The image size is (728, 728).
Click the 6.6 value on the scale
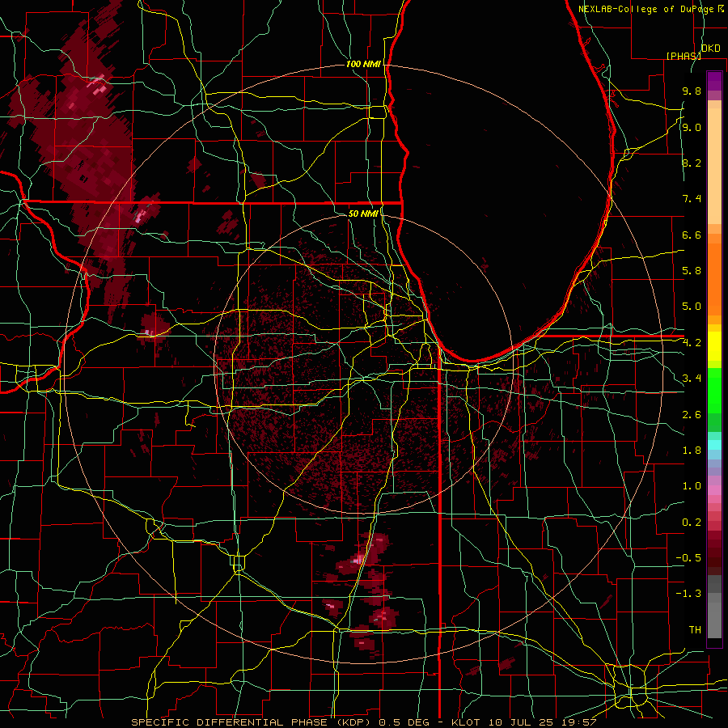click(x=692, y=235)
